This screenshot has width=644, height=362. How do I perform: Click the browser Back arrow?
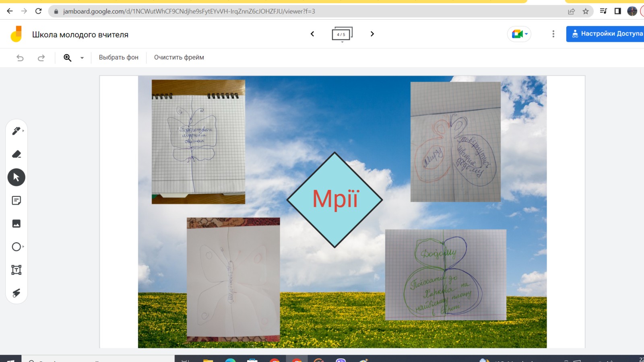[x=10, y=11]
